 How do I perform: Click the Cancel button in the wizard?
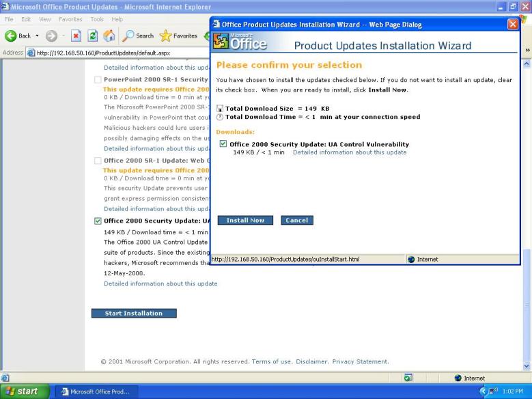(297, 220)
